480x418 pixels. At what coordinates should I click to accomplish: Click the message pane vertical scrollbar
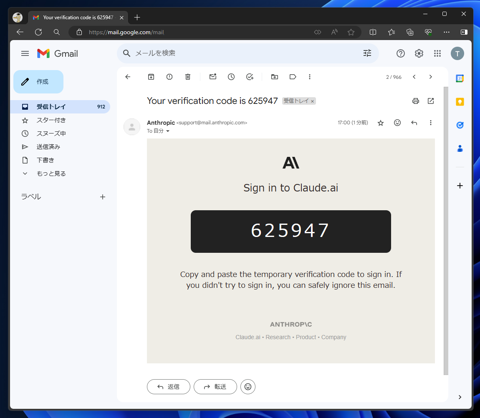(446, 230)
